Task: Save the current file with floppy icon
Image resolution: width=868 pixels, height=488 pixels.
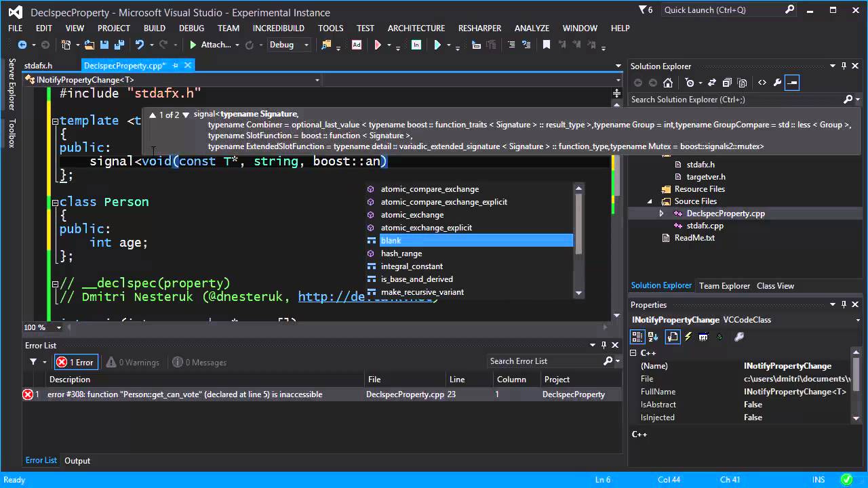Action: click(x=104, y=45)
